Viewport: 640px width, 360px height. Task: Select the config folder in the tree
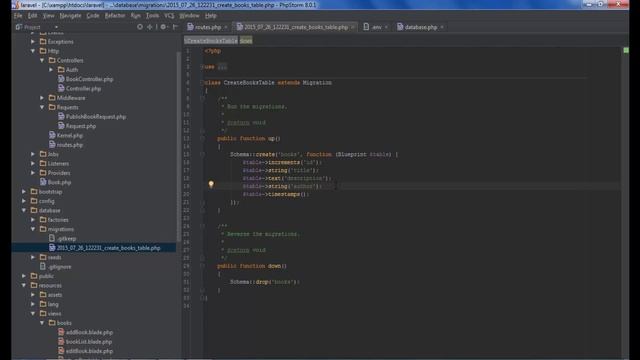point(47,201)
